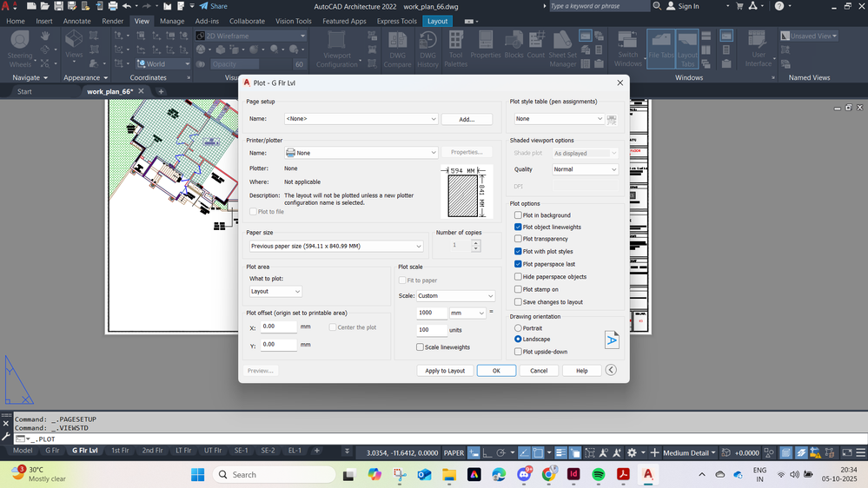
Task: Click the plot style table editor icon
Action: point(612,119)
